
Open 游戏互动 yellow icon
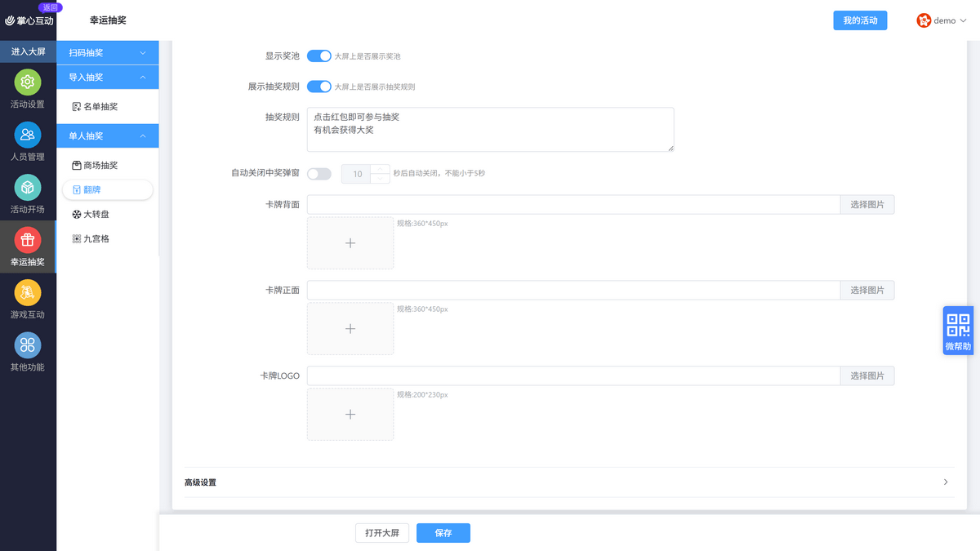tap(28, 292)
